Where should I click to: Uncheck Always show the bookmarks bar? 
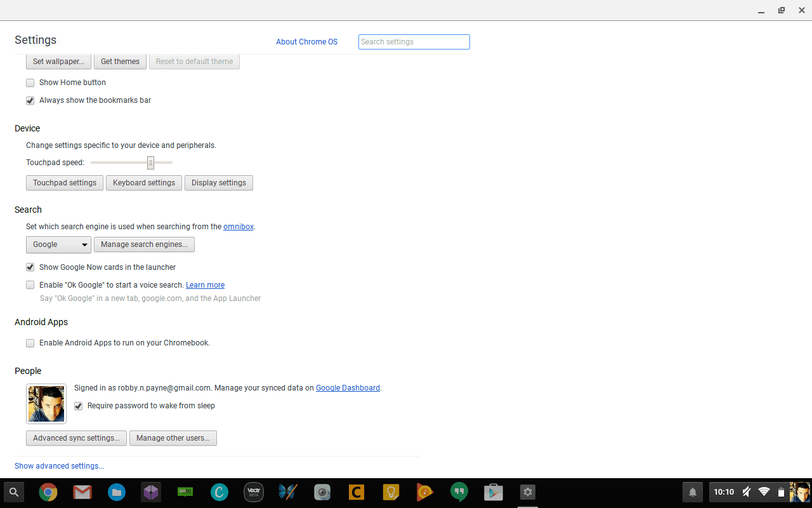click(30, 100)
